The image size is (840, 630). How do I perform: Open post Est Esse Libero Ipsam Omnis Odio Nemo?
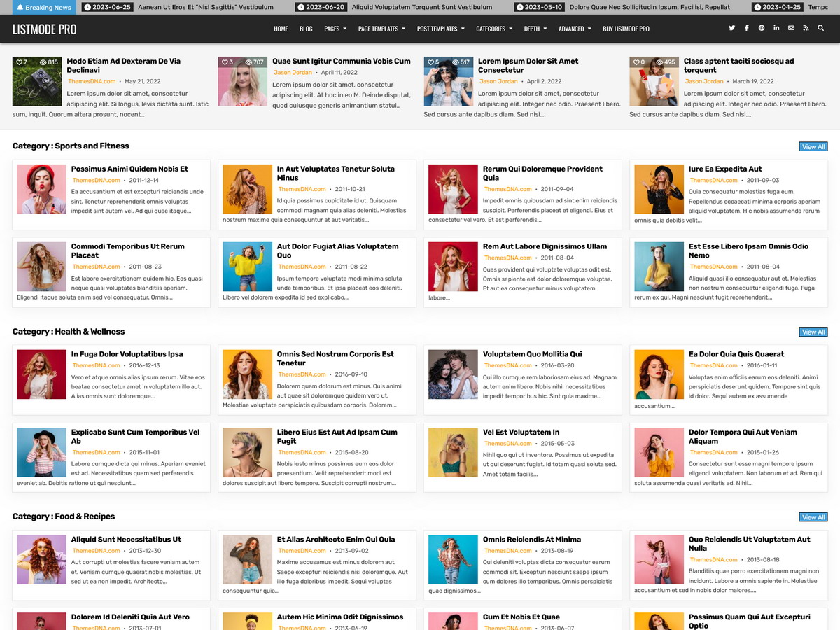point(748,251)
